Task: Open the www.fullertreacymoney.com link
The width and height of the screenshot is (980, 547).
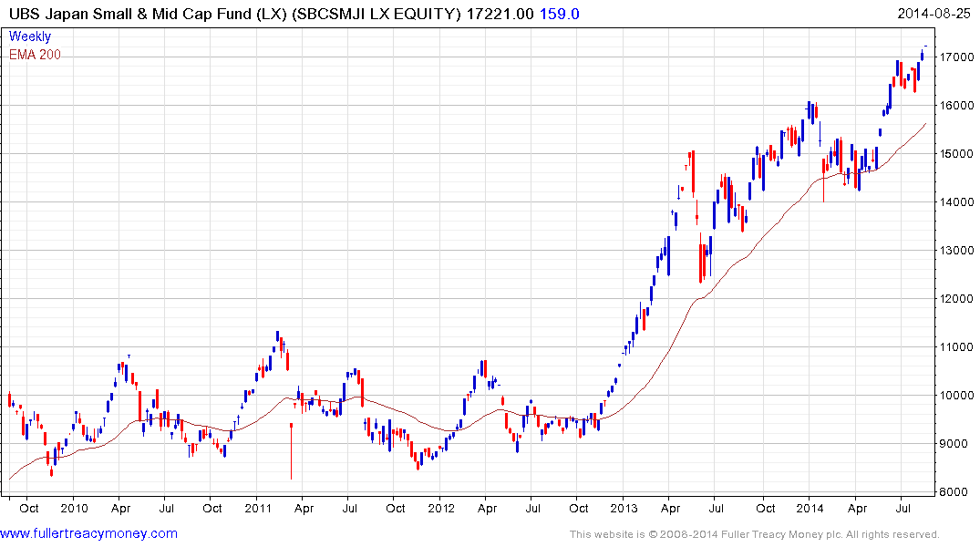Action: (x=88, y=533)
